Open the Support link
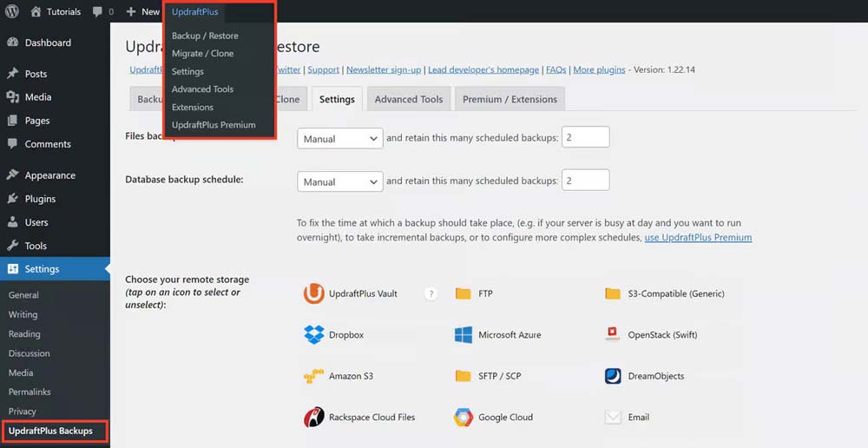This screenshot has height=448, width=868. tap(323, 69)
